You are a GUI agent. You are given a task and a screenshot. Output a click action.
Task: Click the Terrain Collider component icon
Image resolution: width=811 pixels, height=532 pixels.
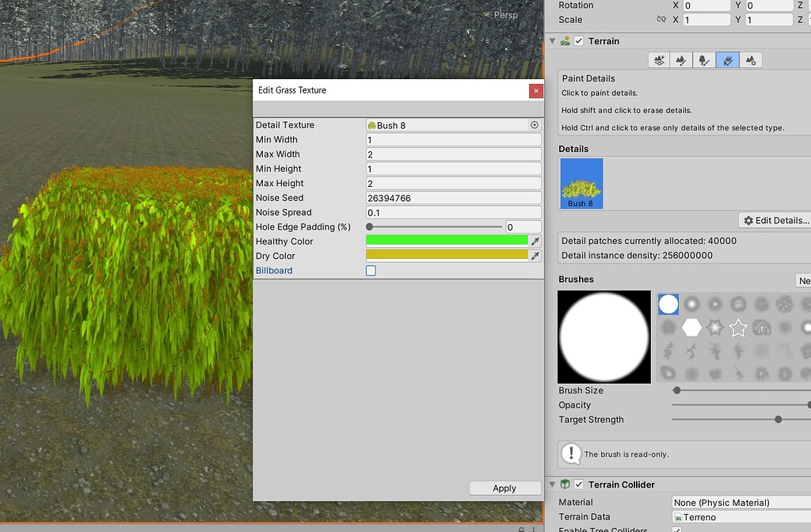(565, 484)
